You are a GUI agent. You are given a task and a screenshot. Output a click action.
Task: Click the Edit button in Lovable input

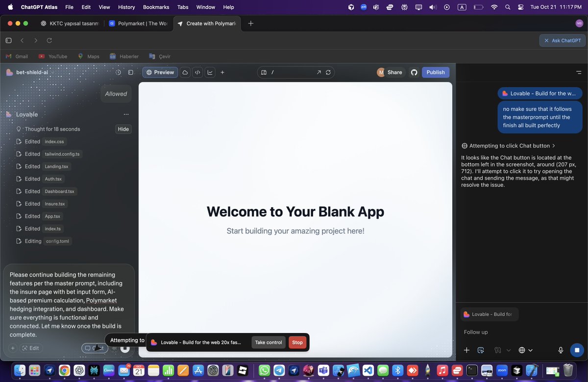tap(31, 348)
